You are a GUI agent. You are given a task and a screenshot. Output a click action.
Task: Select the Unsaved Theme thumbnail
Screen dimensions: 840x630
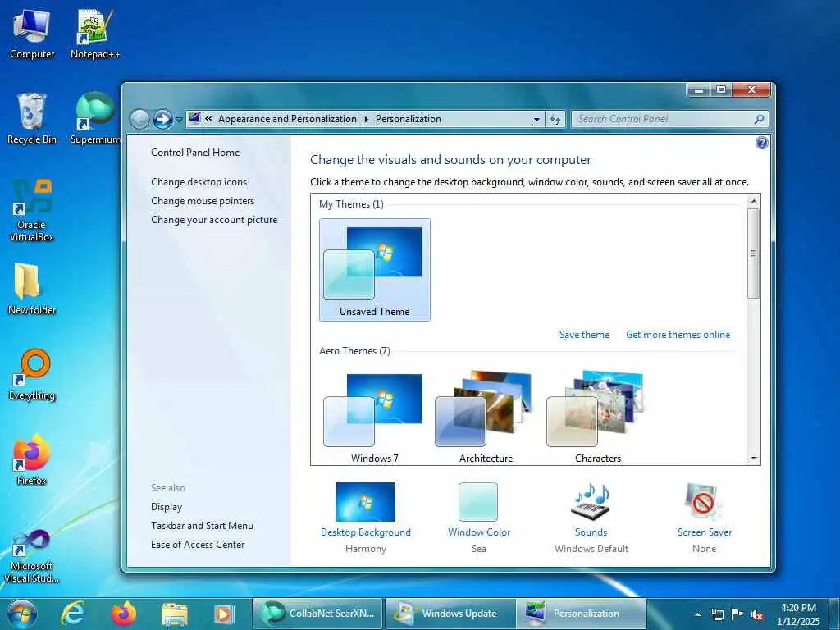pyautogui.click(x=374, y=270)
